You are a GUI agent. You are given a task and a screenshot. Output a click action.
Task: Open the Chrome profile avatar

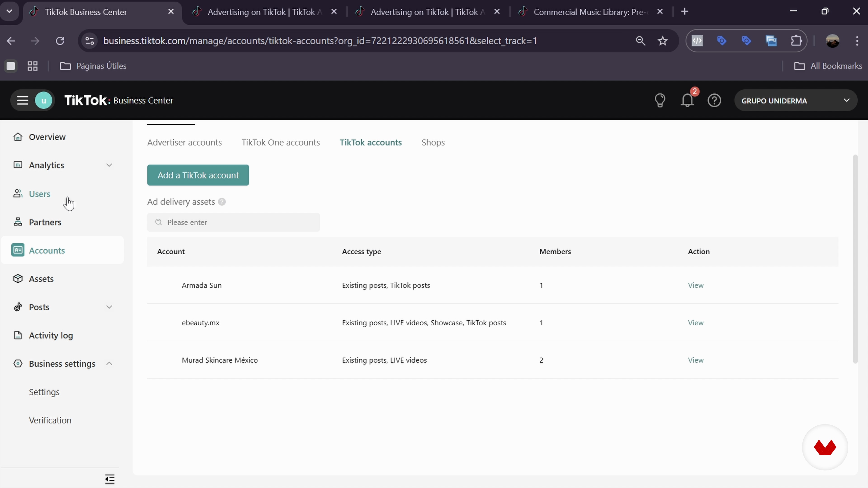[x=832, y=41]
